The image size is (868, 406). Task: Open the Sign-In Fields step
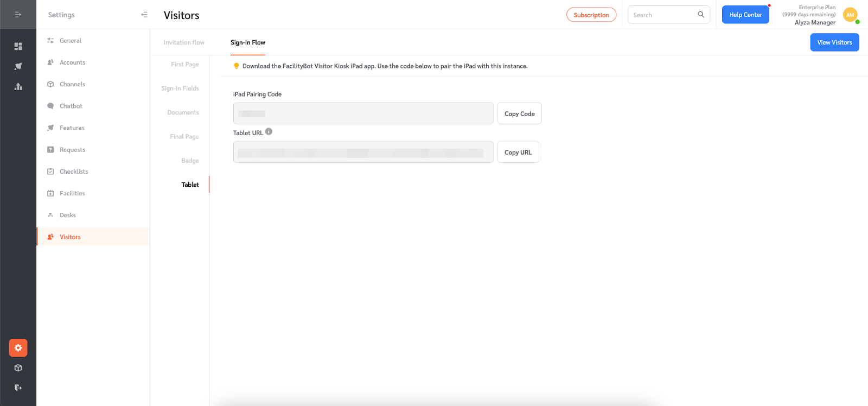180,88
